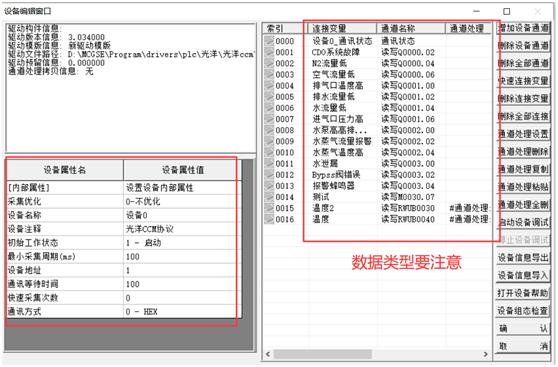Run 设备组态检查 check
The height and width of the screenshot is (367, 558).
tap(523, 311)
